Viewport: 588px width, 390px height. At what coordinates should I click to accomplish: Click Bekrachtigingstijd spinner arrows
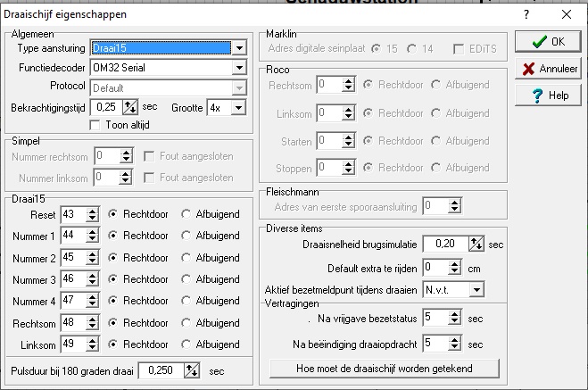[131, 107]
